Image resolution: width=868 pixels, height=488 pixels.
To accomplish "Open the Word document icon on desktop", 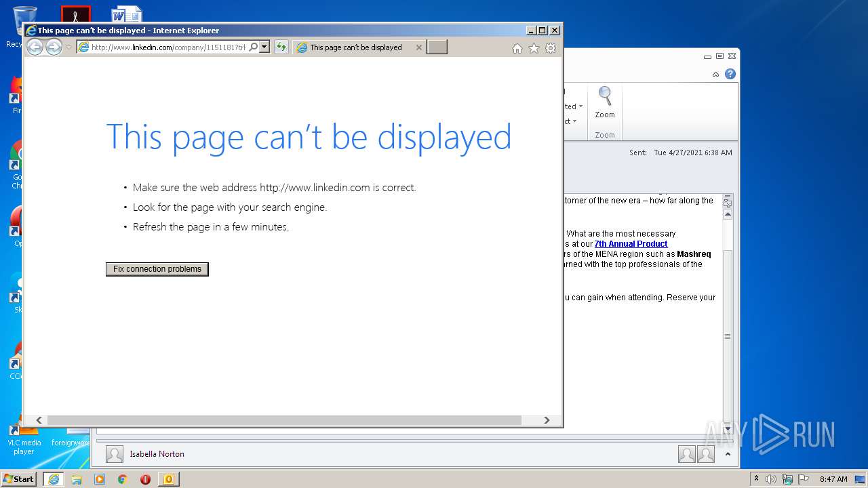I will pos(127,14).
